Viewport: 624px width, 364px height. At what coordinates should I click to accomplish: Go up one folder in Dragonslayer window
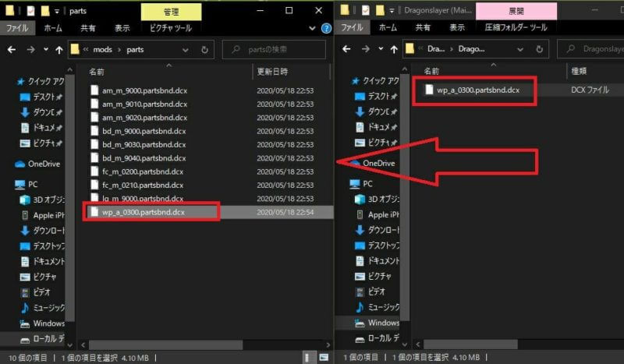point(394,49)
